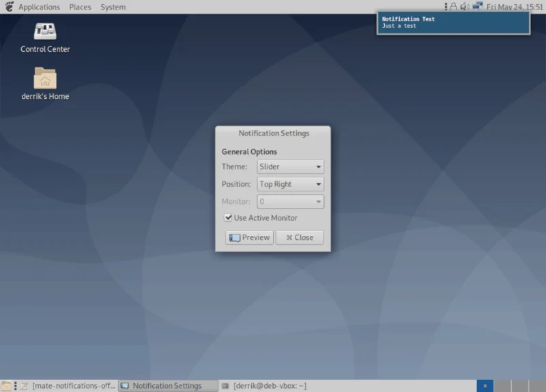The image size is (546, 392).
Task: Click the Preview button
Action: pyautogui.click(x=249, y=237)
